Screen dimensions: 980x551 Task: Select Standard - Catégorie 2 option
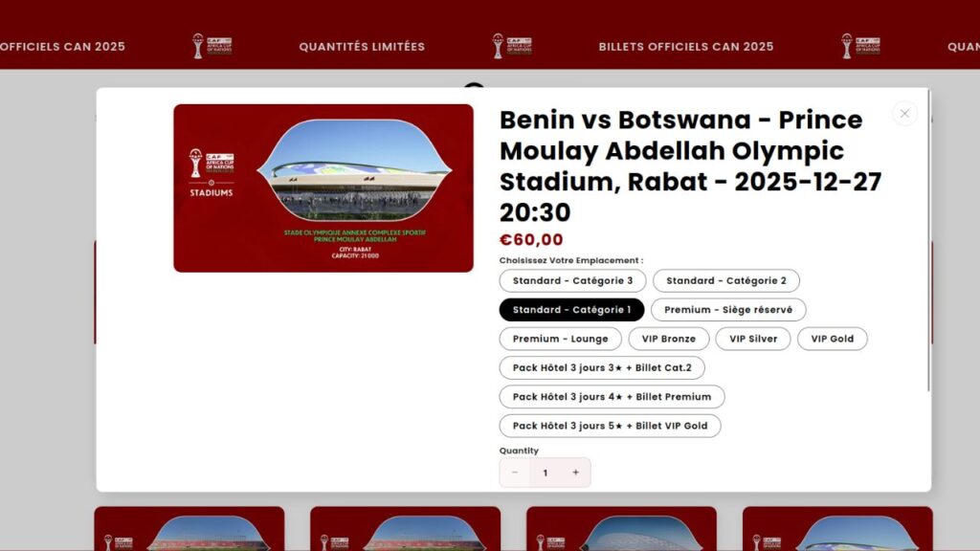[726, 281]
